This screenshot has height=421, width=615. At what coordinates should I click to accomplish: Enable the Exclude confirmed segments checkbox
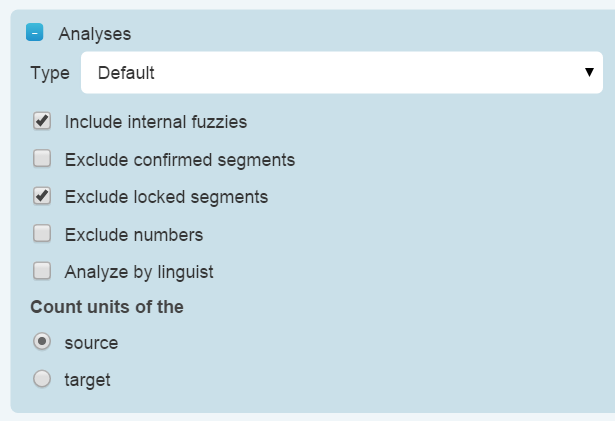click(42, 158)
